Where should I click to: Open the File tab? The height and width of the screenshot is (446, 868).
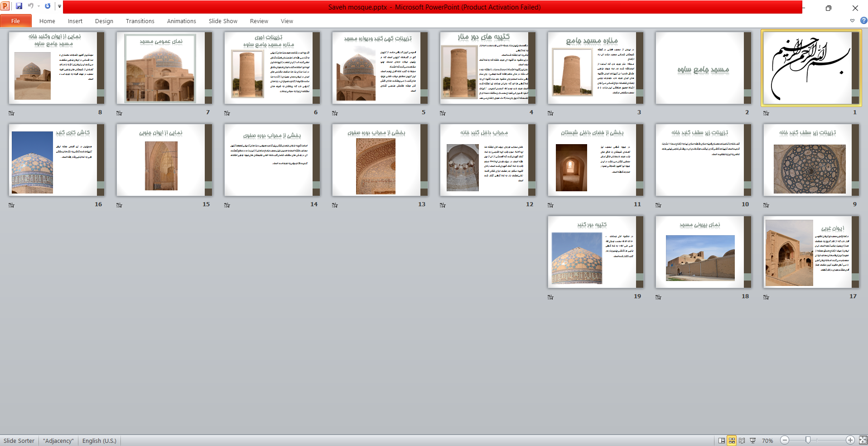(x=16, y=21)
